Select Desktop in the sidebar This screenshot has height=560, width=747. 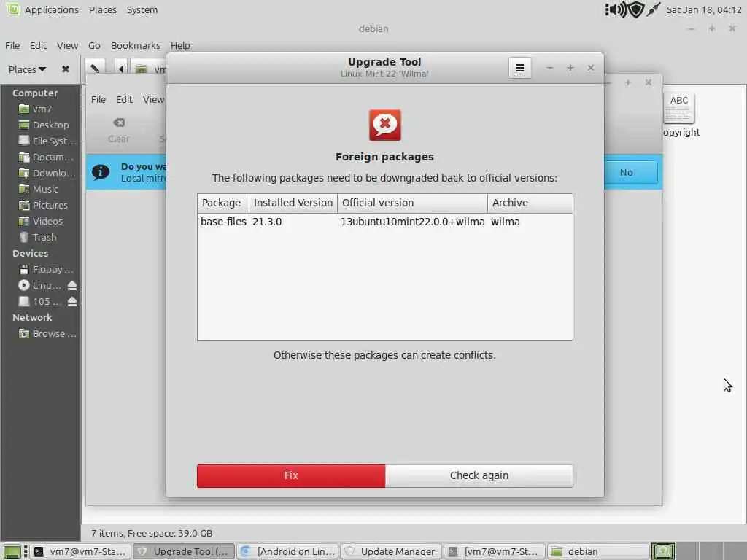pyautogui.click(x=50, y=125)
